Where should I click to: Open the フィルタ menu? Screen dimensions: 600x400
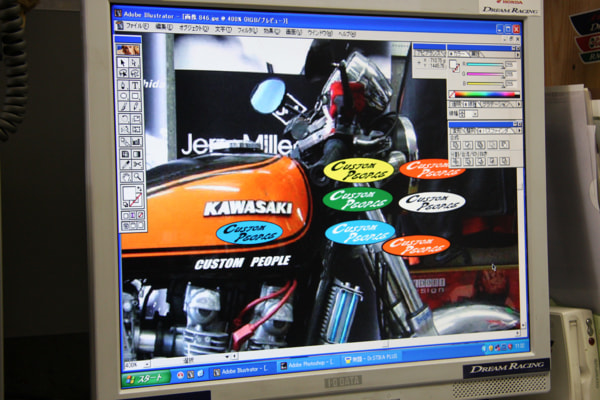coord(247,30)
